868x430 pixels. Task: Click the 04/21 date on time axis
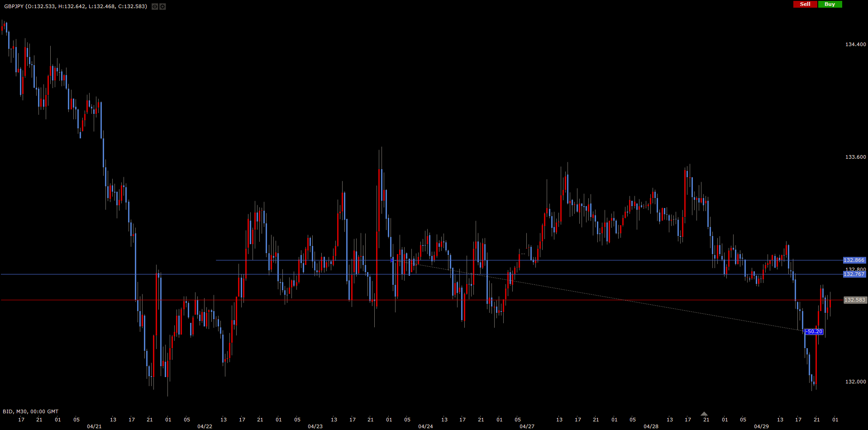pyautogui.click(x=94, y=426)
